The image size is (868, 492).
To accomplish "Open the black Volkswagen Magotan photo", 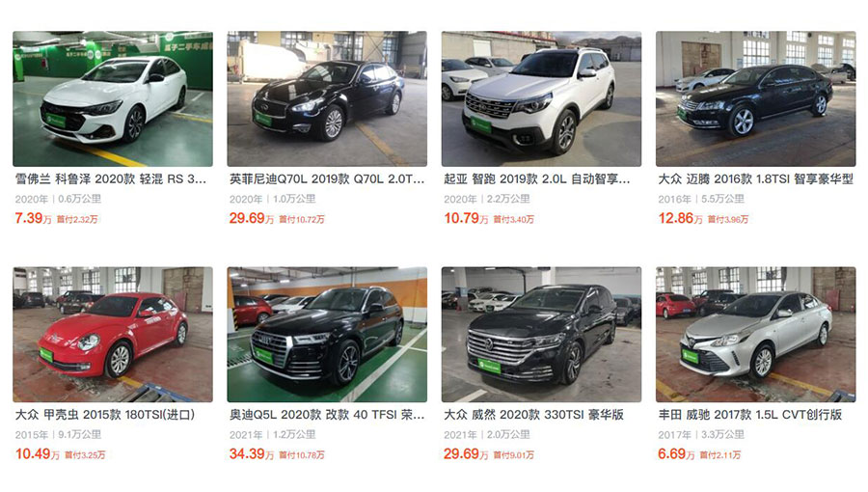I will 755,99.
